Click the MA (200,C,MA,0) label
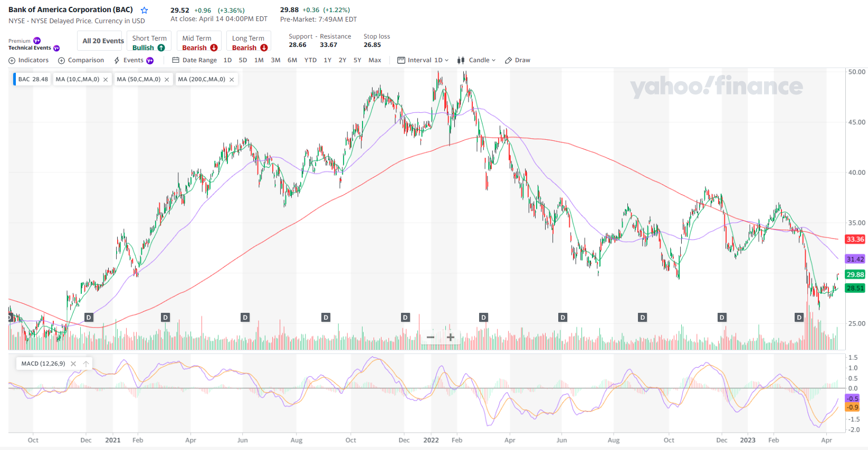 (x=202, y=80)
